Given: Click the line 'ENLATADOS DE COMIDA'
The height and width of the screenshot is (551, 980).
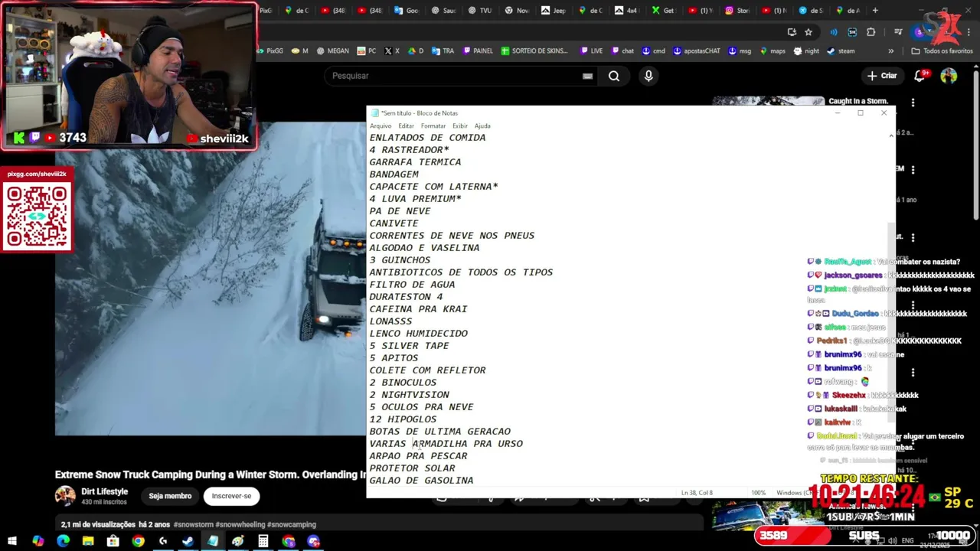Looking at the screenshot, I should click(427, 137).
